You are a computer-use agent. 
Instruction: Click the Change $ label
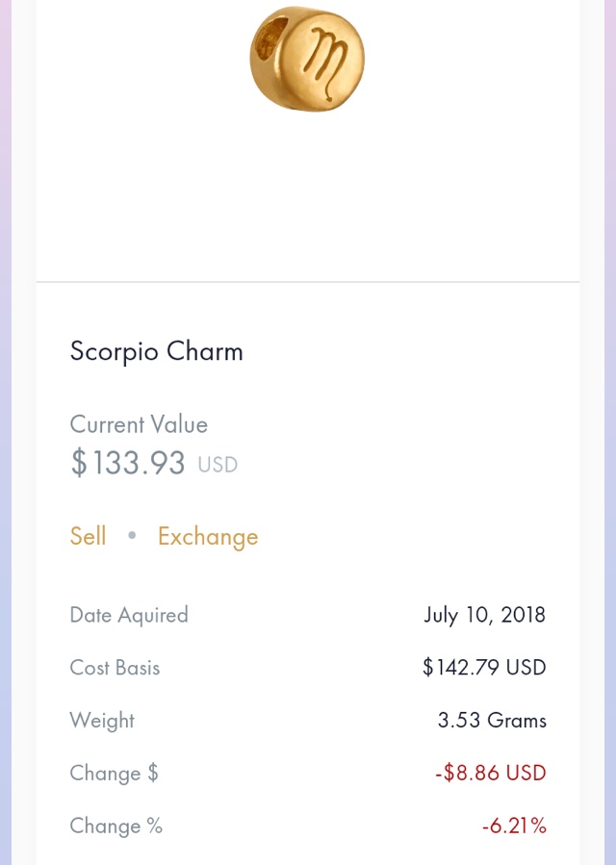point(114,774)
